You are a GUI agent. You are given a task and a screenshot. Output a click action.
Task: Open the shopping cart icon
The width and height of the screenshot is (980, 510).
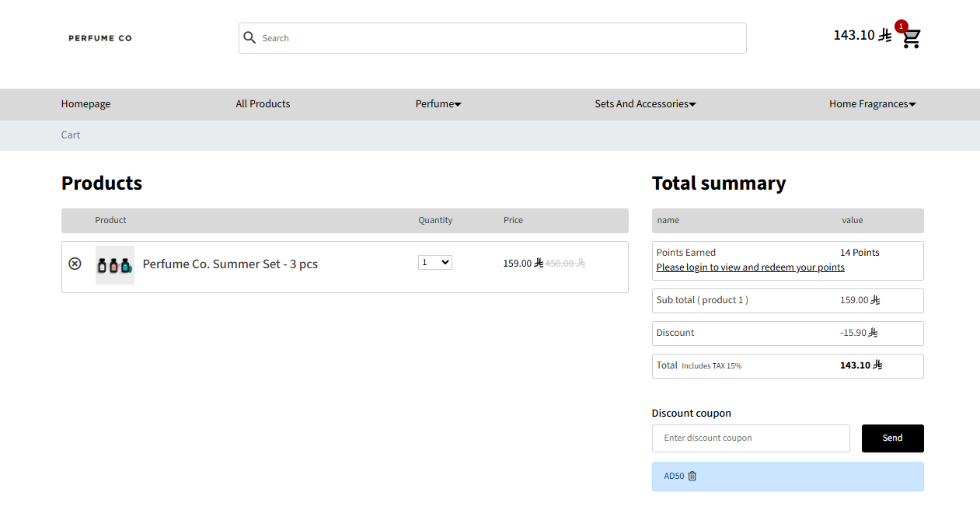[x=912, y=39]
